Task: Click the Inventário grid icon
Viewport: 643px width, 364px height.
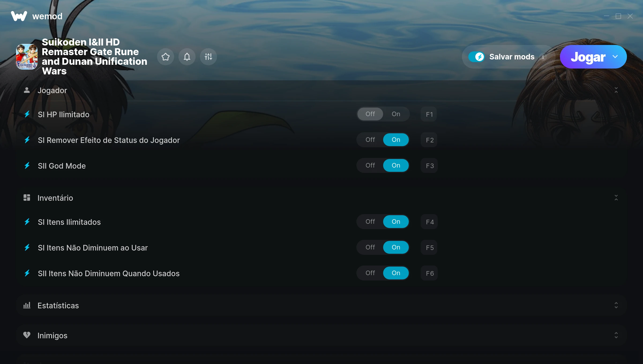Action: pyautogui.click(x=27, y=198)
